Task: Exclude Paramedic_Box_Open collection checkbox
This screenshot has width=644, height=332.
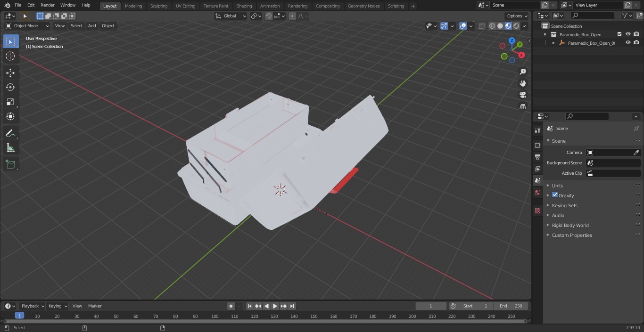Action: (x=619, y=34)
